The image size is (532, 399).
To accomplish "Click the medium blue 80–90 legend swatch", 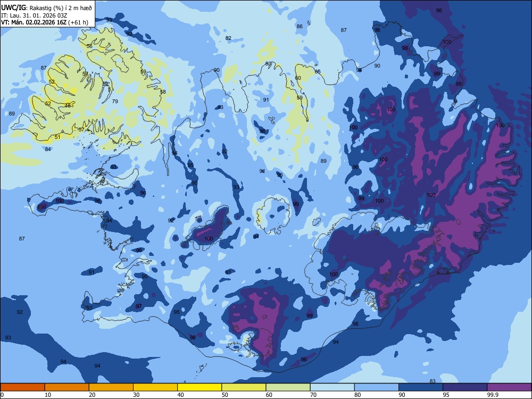I will (x=377, y=387).
